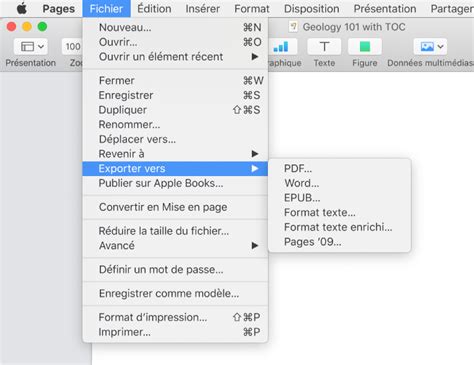Viewport: 474px width, 365px height.
Task: Open the Partager menu
Action: (x=452, y=9)
